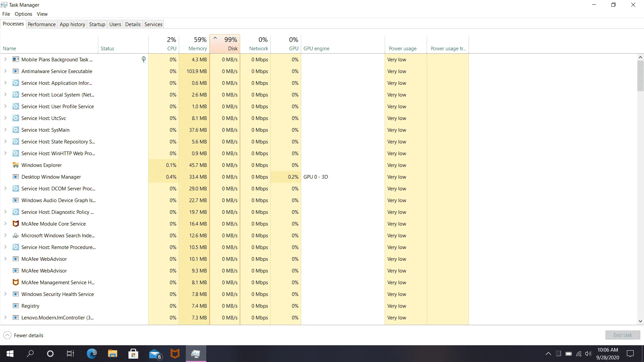644x362 pixels.
Task: Click the McAfee Module Core Service shield icon
Action: pos(15,224)
